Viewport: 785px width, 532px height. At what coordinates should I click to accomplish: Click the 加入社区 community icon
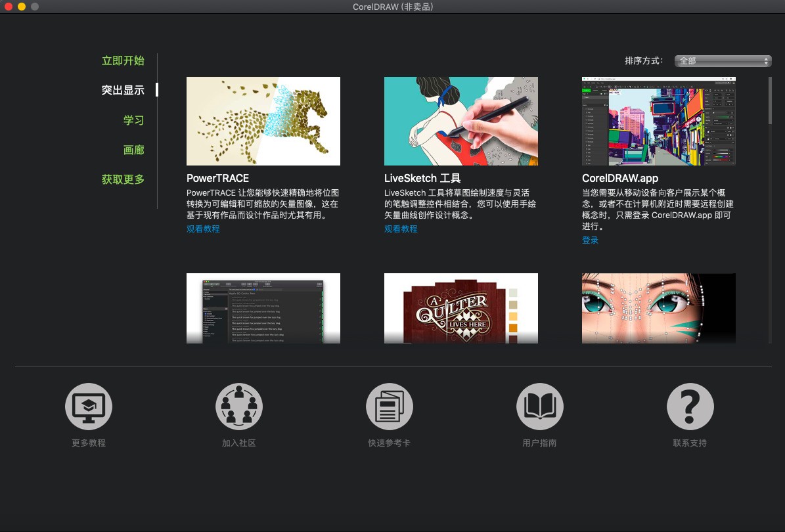pos(238,406)
